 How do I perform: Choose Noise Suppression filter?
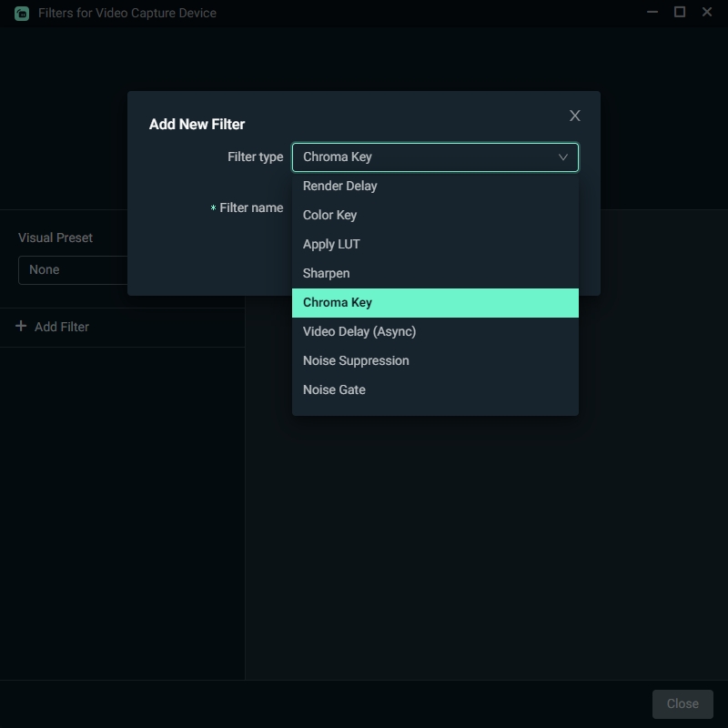click(435, 360)
